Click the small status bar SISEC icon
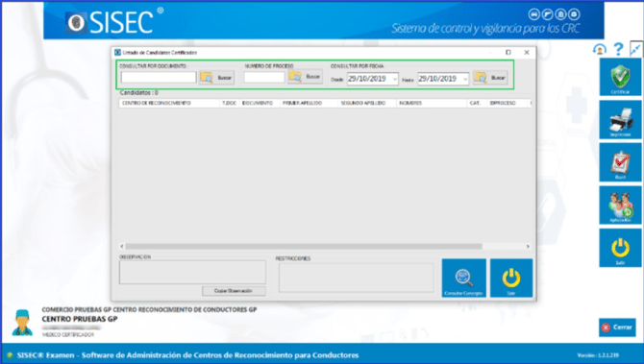Viewport: 644px width, 364px height. 10,355
